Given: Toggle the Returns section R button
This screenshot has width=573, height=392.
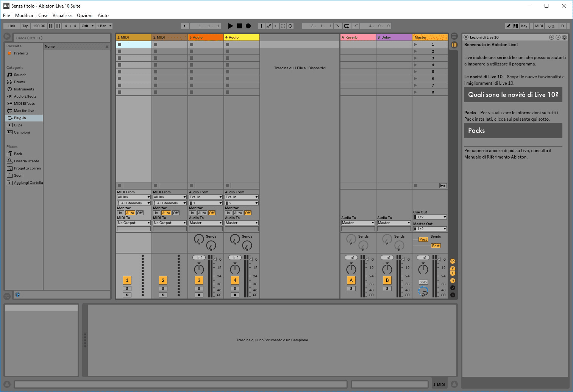Looking at the screenshot, I should point(453,273).
